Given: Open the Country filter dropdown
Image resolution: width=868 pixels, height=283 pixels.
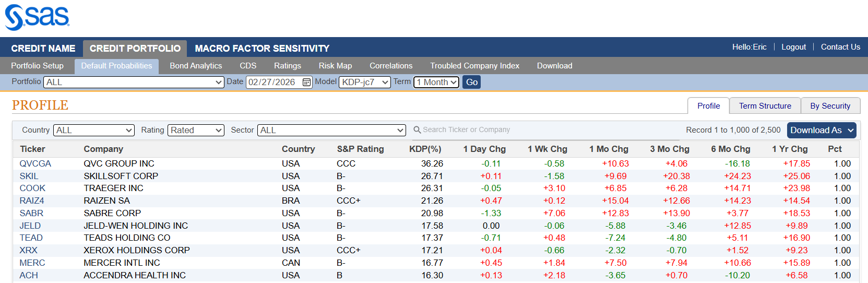Looking at the screenshot, I should pos(93,131).
